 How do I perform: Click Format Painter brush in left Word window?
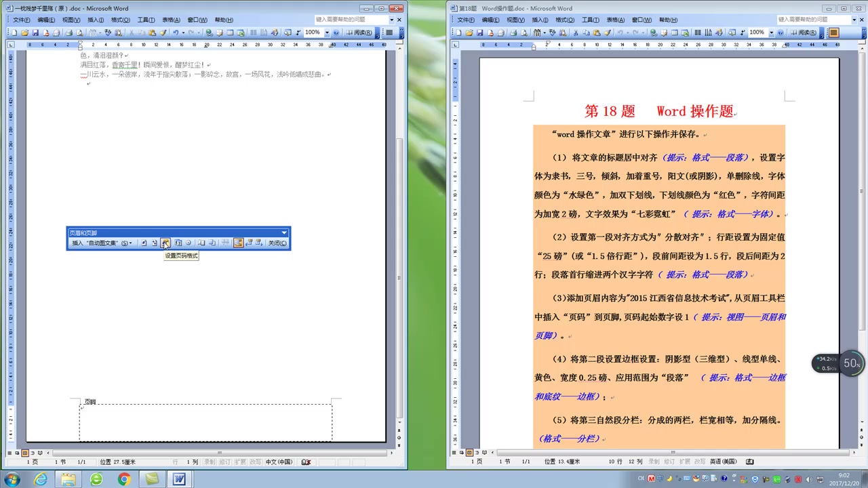coord(163,33)
